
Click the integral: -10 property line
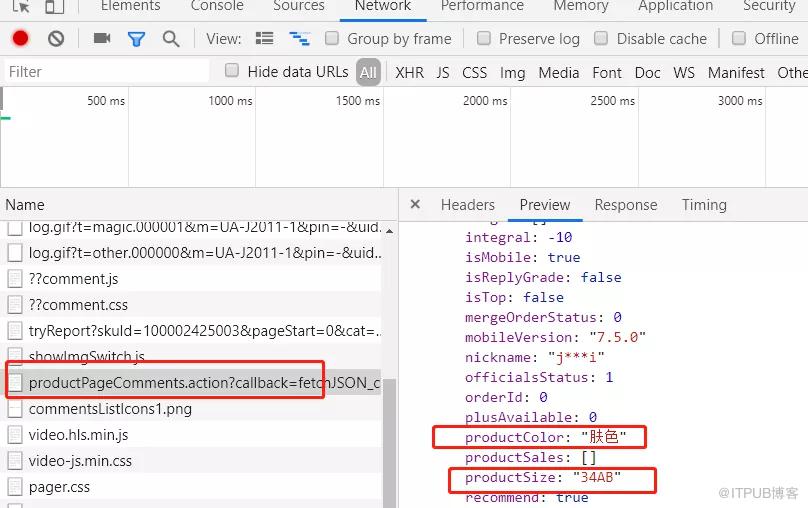click(x=518, y=237)
